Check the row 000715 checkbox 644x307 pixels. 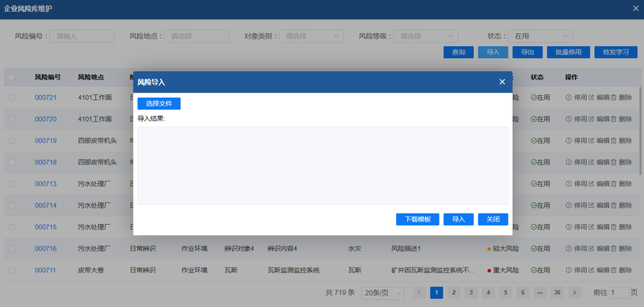click(12, 227)
